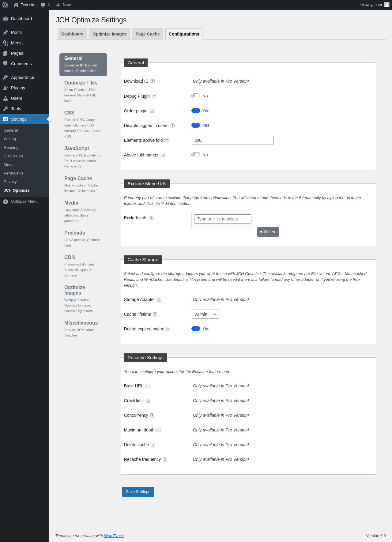
Task: Switch to the Optimize Images tab
Action: click(109, 34)
